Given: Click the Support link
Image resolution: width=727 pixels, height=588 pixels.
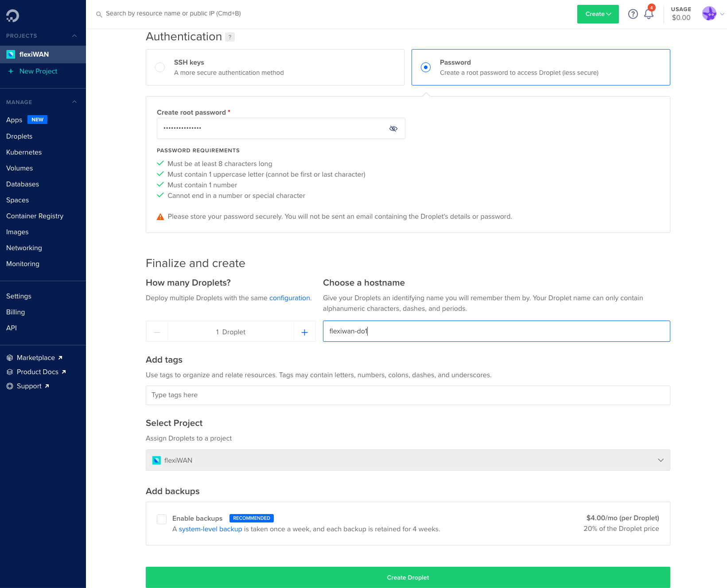Looking at the screenshot, I should click(x=29, y=386).
